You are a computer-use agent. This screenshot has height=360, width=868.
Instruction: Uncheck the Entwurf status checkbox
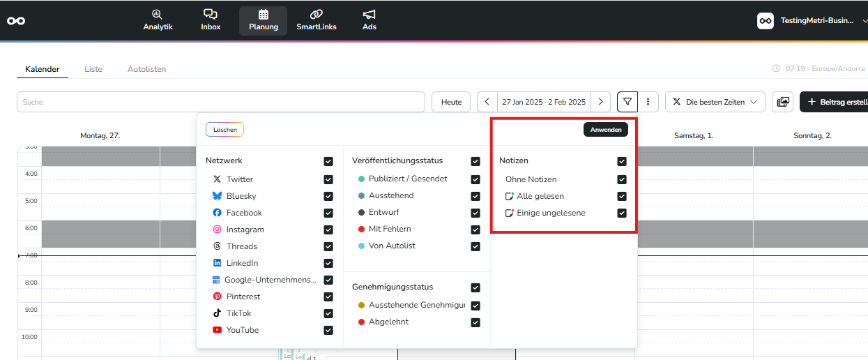coord(475,212)
